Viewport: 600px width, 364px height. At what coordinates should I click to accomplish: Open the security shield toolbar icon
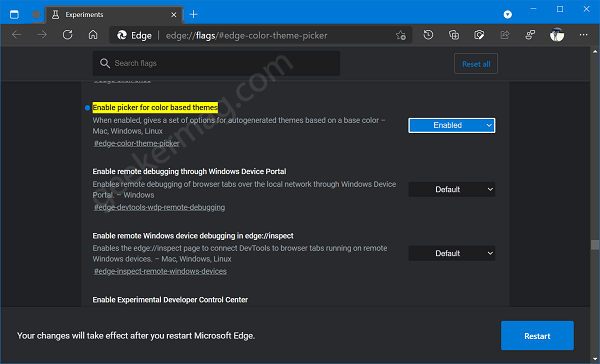pyautogui.click(x=479, y=35)
